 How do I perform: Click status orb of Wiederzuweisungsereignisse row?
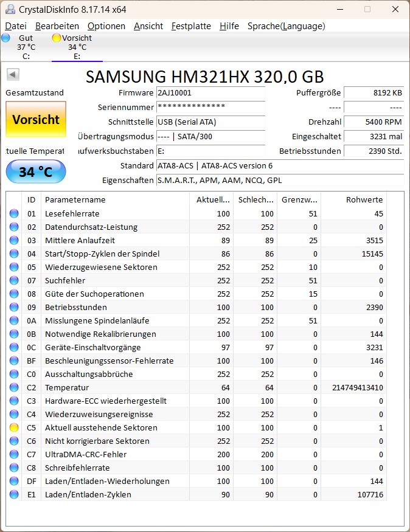[14, 414]
